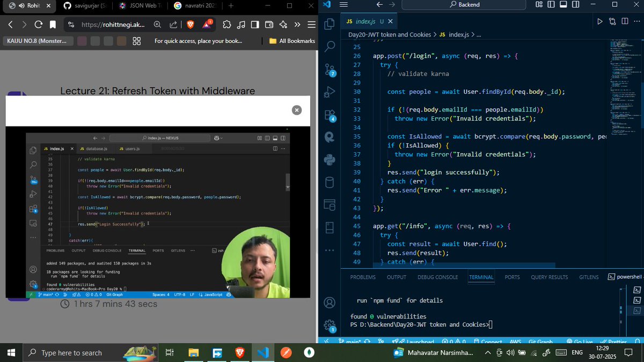
Task: Expand the VS Code hamburger menu
Action: (342, 4)
